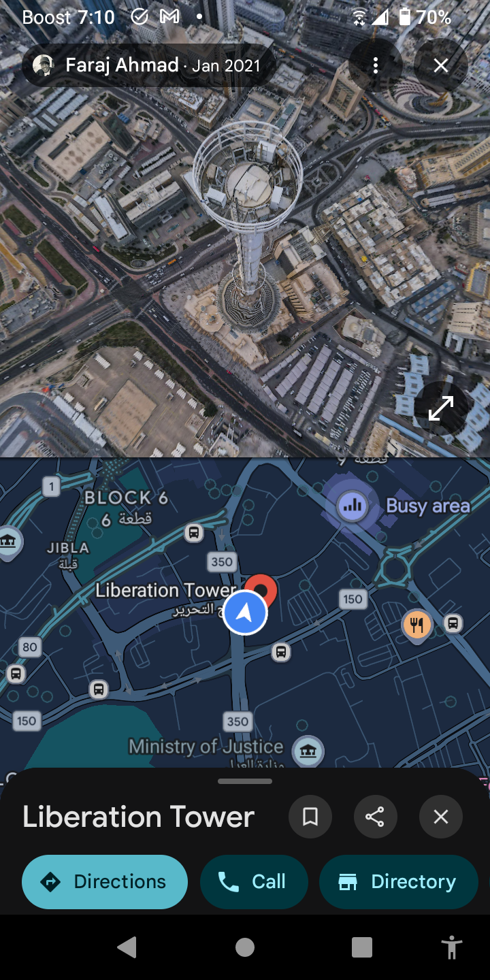490x980 pixels.
Task: Tap the bus stop icon near route 350
Action: click(194, 533)
